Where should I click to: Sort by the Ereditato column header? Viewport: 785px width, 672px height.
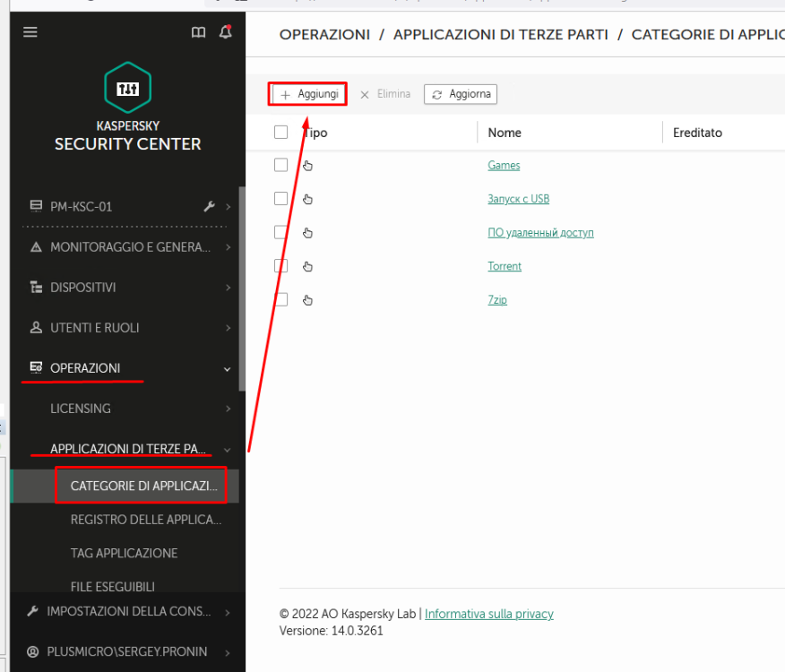tap(697, 133)
